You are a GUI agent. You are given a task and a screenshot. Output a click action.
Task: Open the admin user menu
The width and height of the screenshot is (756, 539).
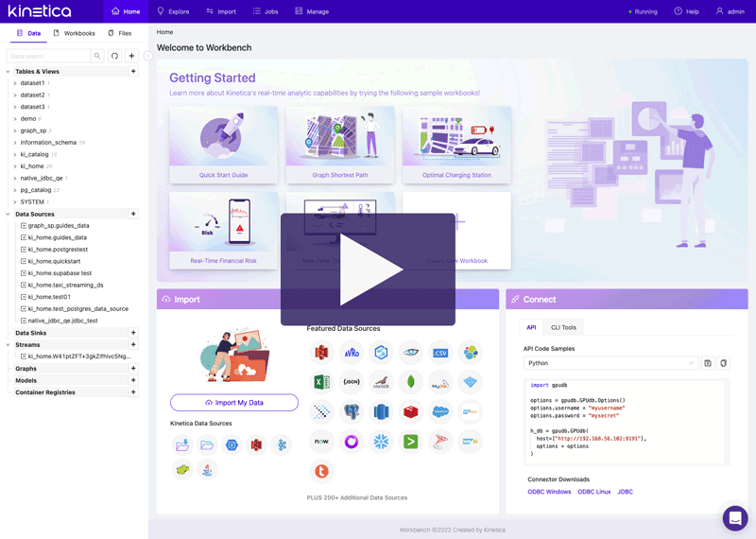point(730,11)
